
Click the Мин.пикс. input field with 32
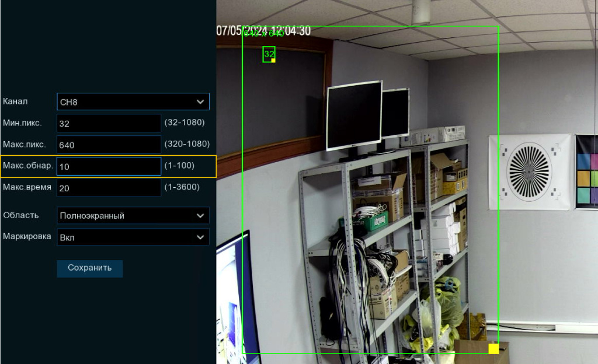point(109,124)
